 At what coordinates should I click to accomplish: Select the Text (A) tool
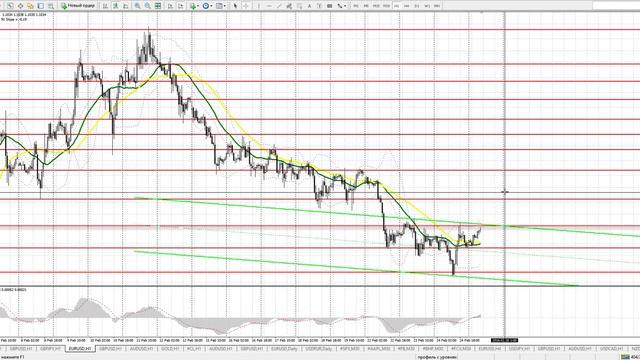coord(309,6)
